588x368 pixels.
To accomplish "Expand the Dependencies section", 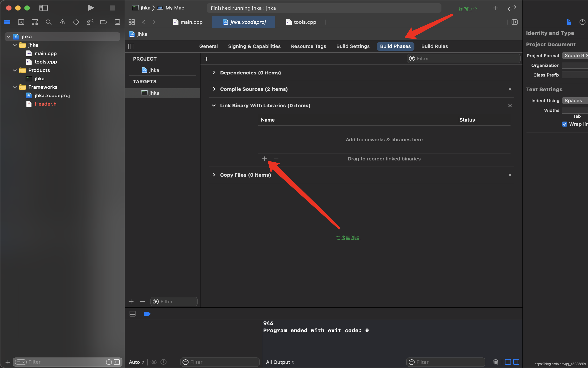I will tap(214, 73).
